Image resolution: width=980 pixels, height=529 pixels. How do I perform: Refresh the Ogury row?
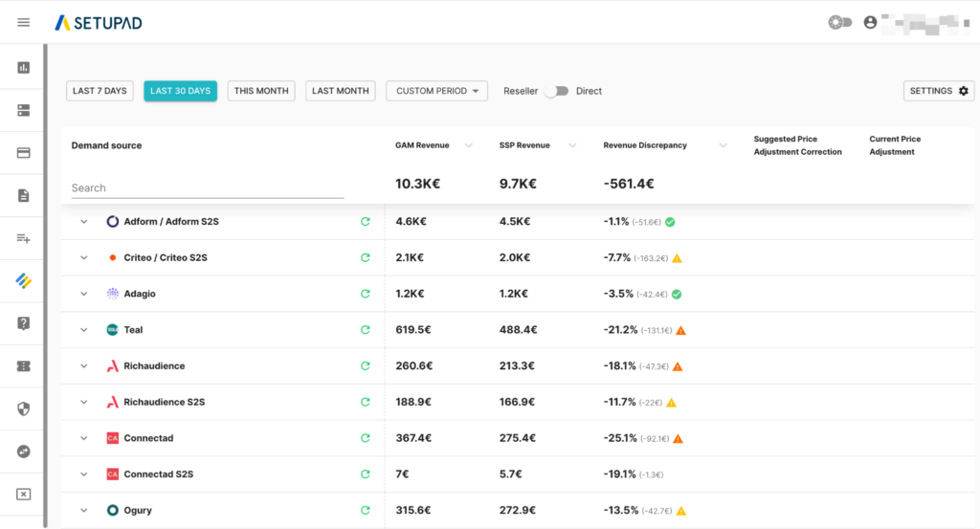click(x=365, y=510)
